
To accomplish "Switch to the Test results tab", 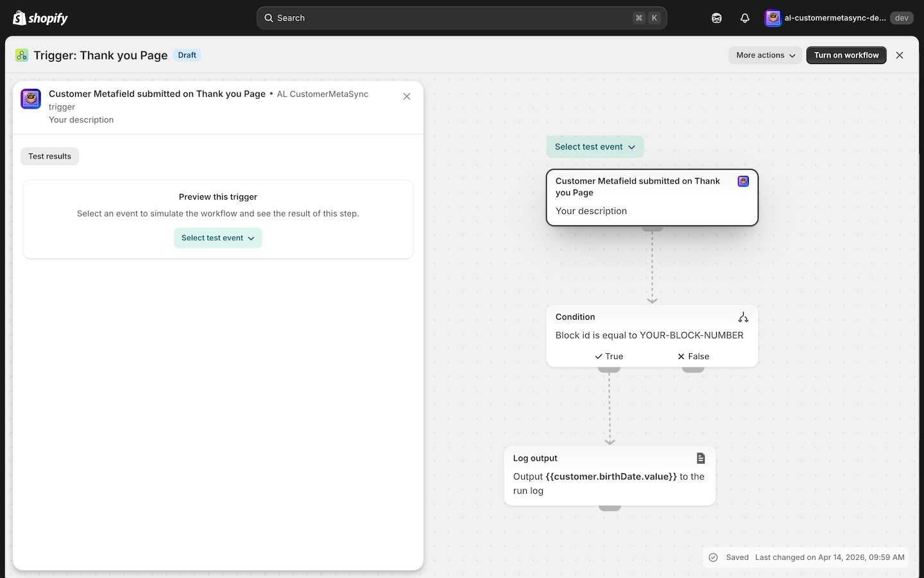I will coord(49,156).
